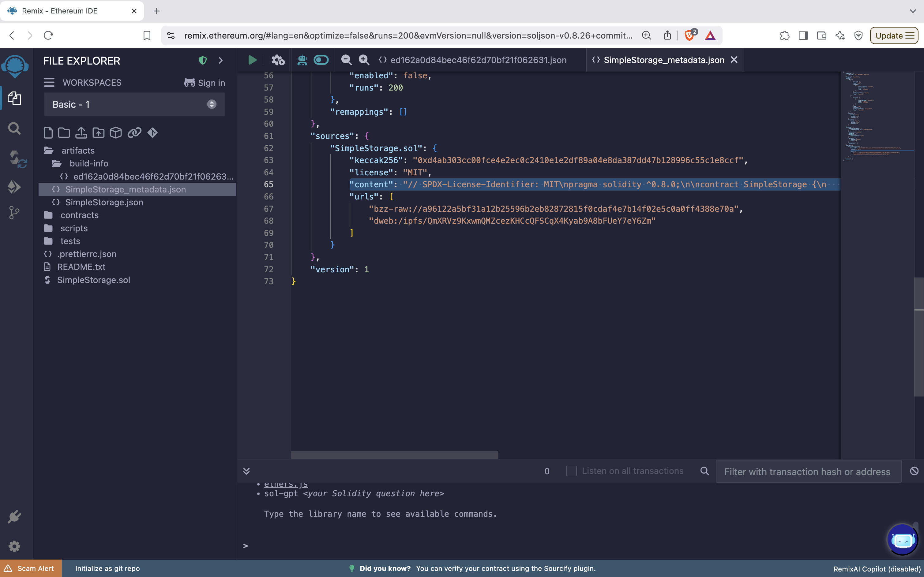Click Sign in with GitHub
Screen dimensions: 924x577
[205, 83]
